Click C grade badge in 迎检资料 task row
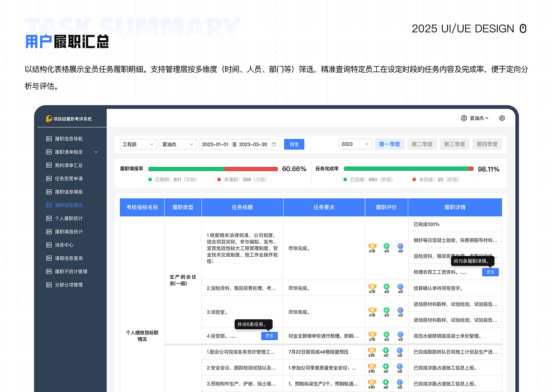 point(400,286)
